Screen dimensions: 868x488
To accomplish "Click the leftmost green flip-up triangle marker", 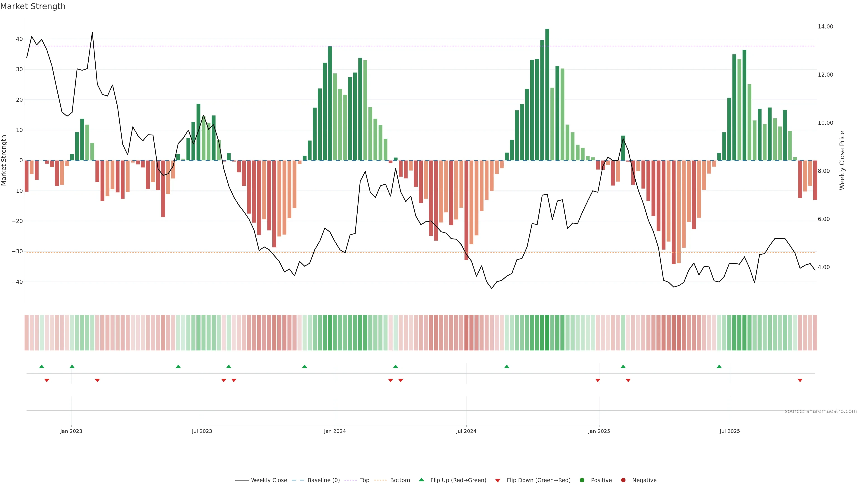I will (42, 366).
